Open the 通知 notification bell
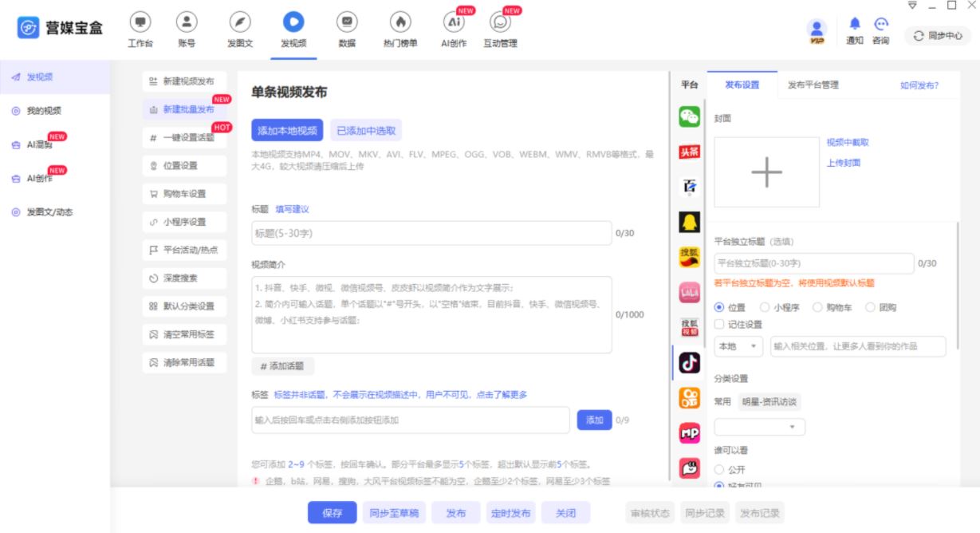This screenshot has height=533, width=980. click(x=855, y=25)
